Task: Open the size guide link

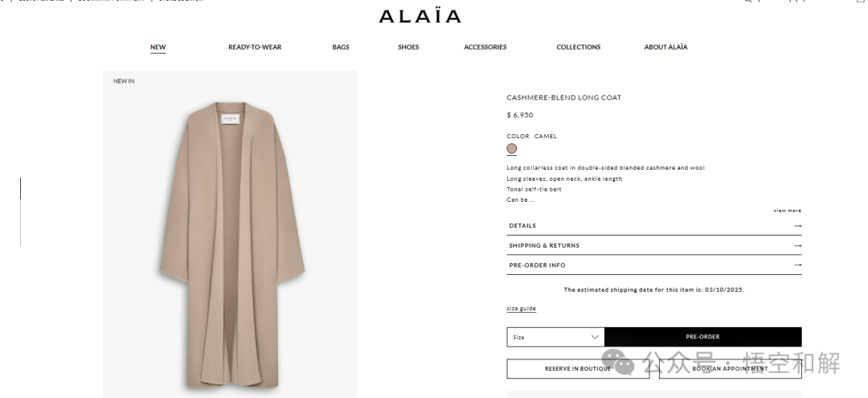Action: 521,308
